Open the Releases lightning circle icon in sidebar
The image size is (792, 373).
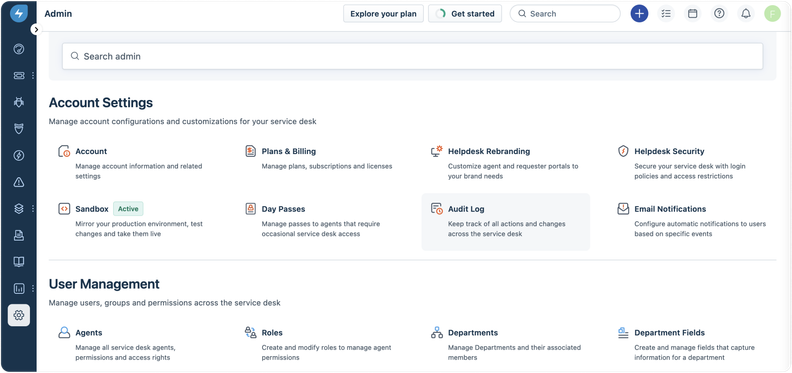pyautogui.click(x=19, y=155)
